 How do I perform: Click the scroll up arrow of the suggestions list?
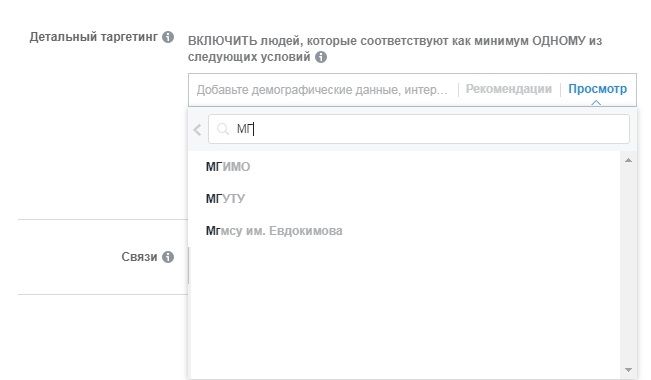point(628,160)
